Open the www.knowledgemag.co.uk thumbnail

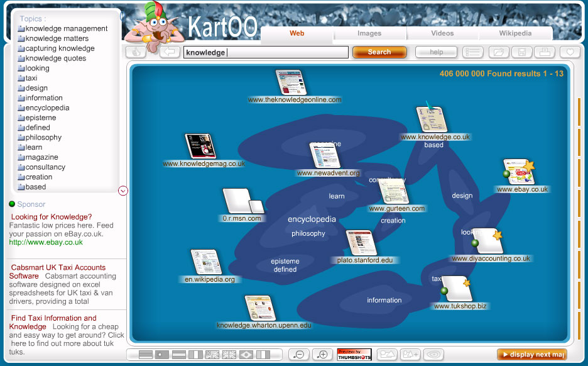coord(200,147)
